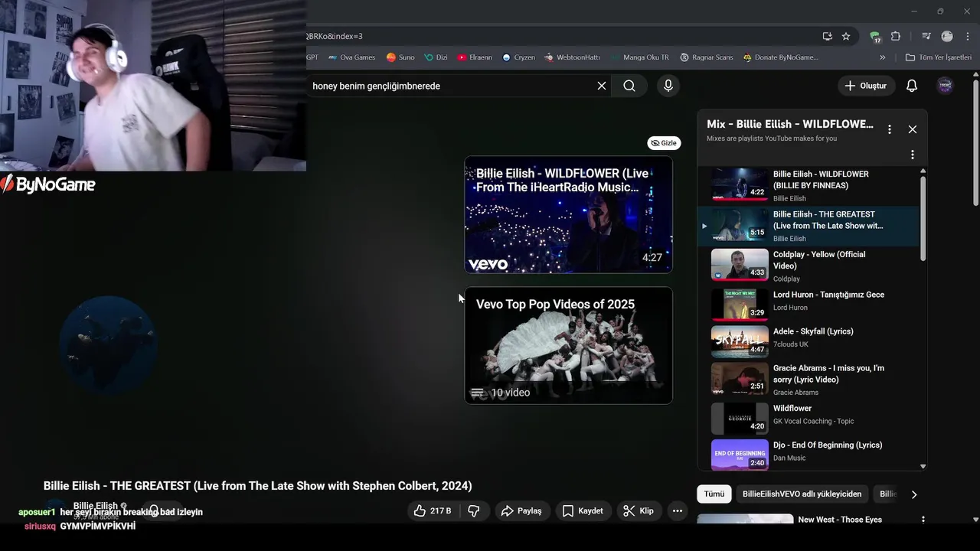Open the Ragnar Scans bookmark

[x=706, y=57]
